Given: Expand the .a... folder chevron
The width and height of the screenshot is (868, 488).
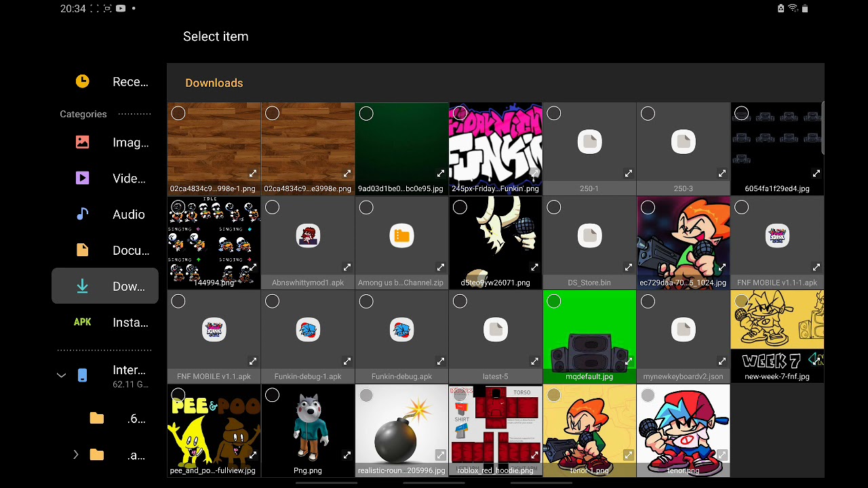Looking at the screenshot, I should (75, 455).
